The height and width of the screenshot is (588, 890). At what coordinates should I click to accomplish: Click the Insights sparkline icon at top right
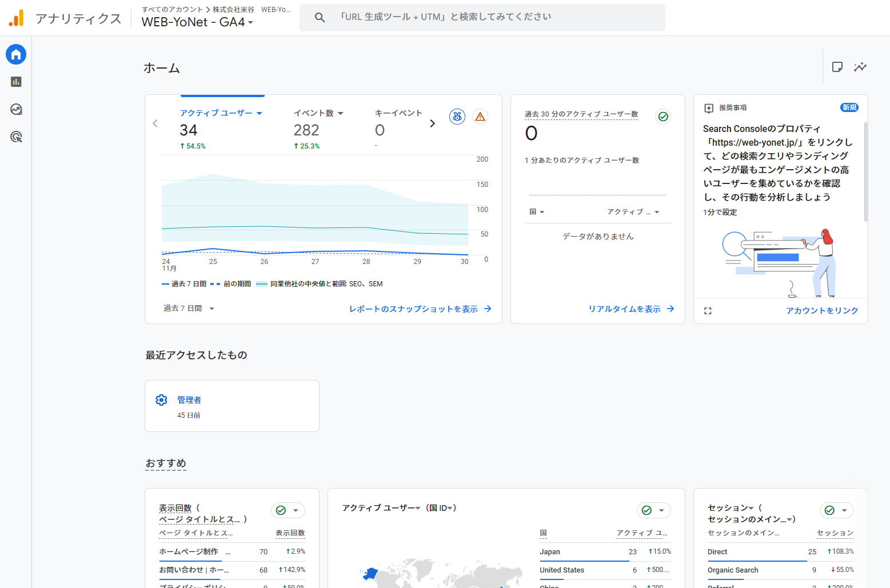(x=860, y=67)
